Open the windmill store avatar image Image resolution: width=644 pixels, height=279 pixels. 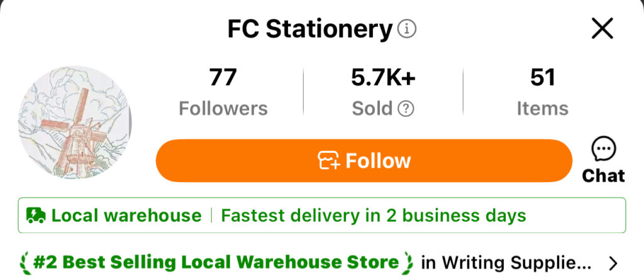click(x=75, y=123)
